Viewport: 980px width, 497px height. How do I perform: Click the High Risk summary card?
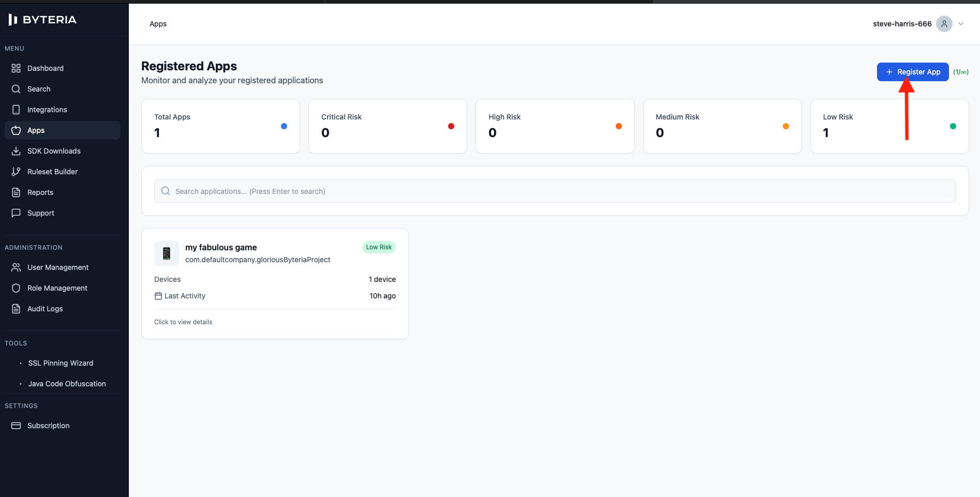tap(555, 126)
